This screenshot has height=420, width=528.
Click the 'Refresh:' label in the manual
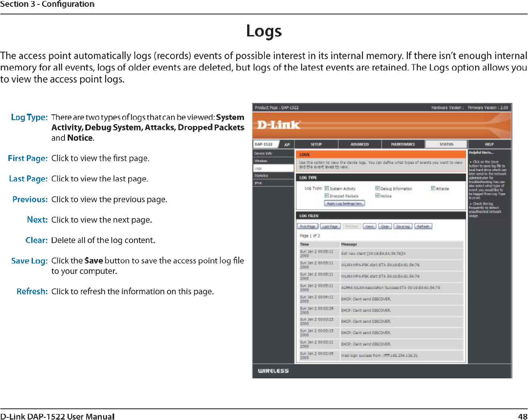tap(32, 291)
